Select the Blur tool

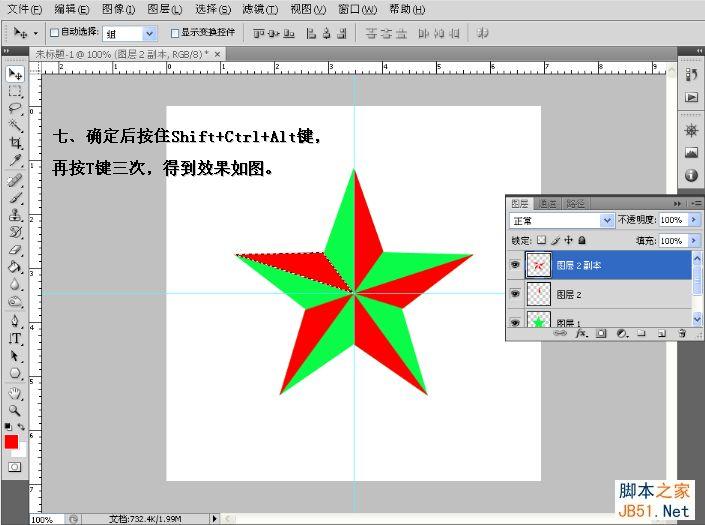[15, 285]
